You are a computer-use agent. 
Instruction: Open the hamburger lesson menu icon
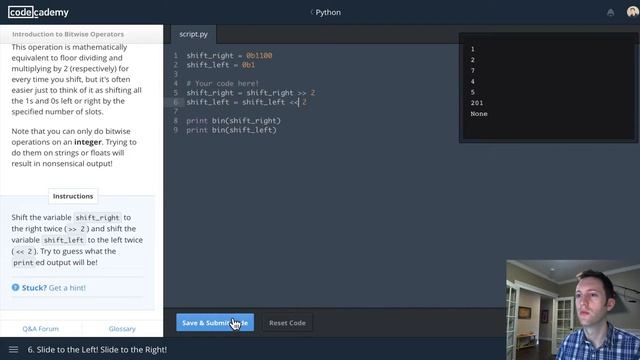point(13,349)
